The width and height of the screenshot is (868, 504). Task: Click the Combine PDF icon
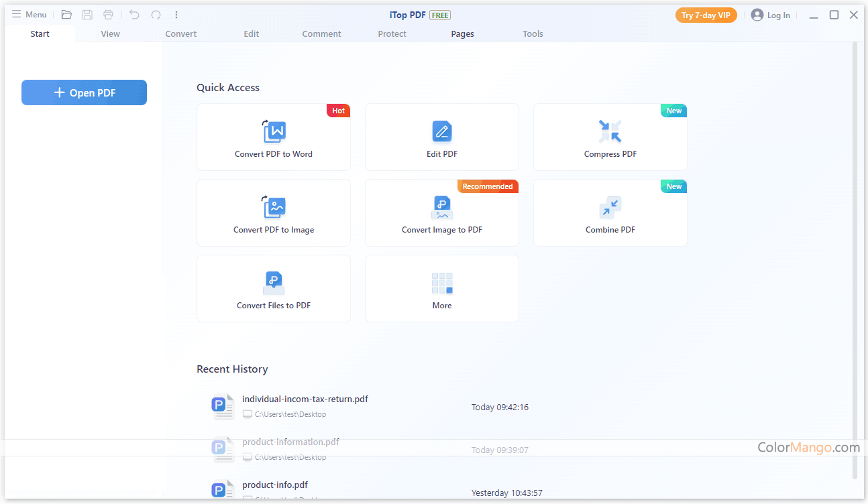pyautogui.click(x=610, y=207)
